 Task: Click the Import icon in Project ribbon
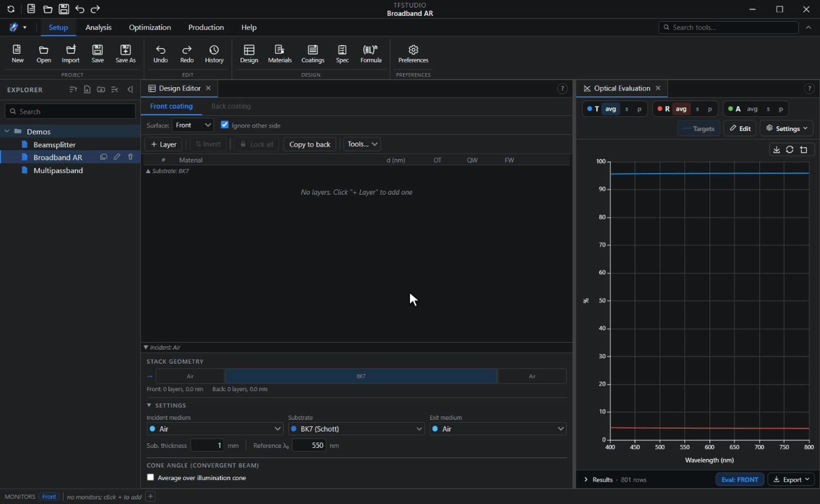(x=70, y=54)
